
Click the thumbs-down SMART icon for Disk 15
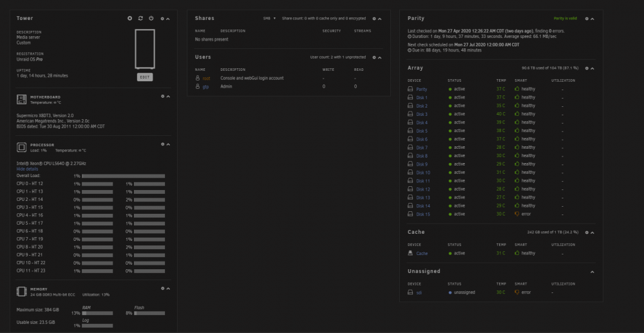click(x=517, y=214)
